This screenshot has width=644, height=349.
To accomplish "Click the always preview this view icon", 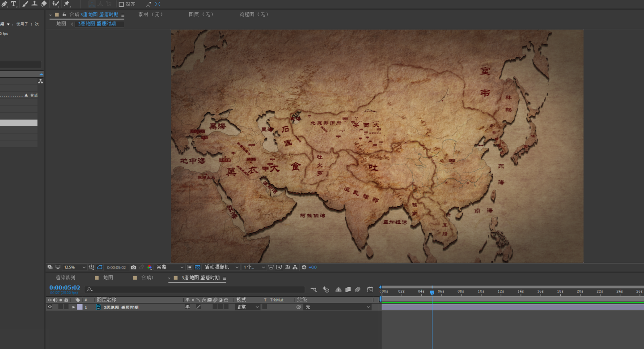I will [x=50, y=267].
